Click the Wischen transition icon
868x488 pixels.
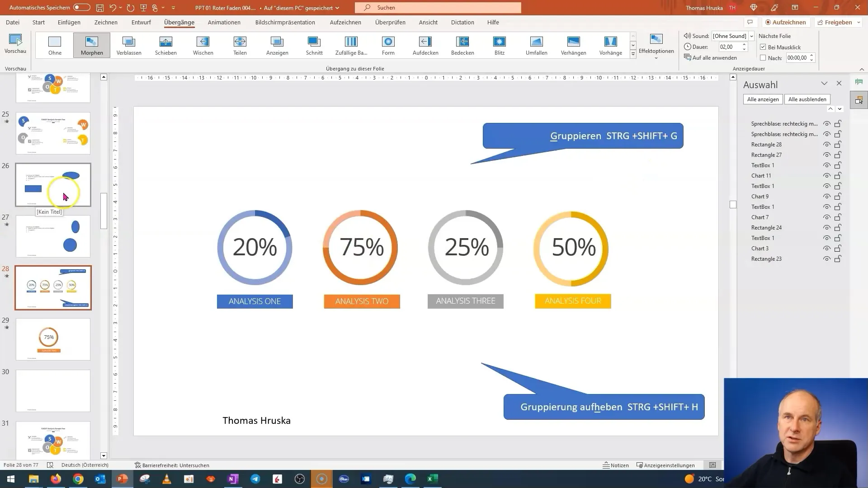[203, 45]
